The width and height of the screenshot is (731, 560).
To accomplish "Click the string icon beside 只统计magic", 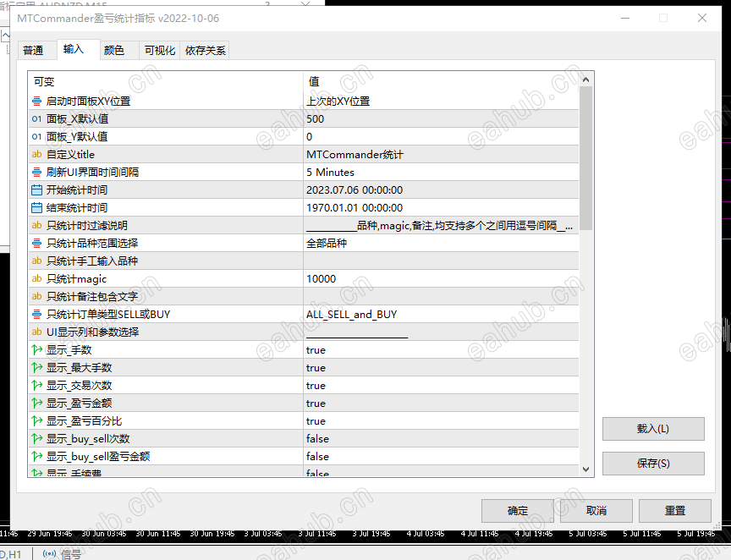I will coord(37,278).
